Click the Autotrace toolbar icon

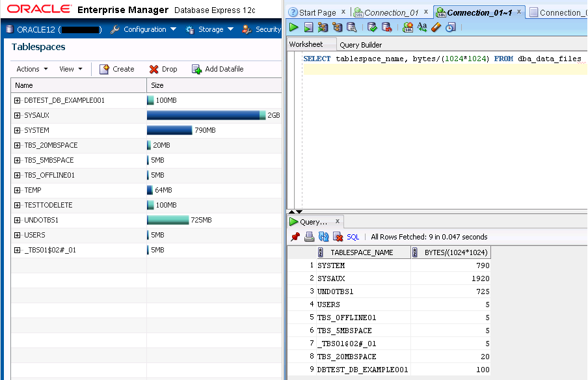[x=337, y=27]
